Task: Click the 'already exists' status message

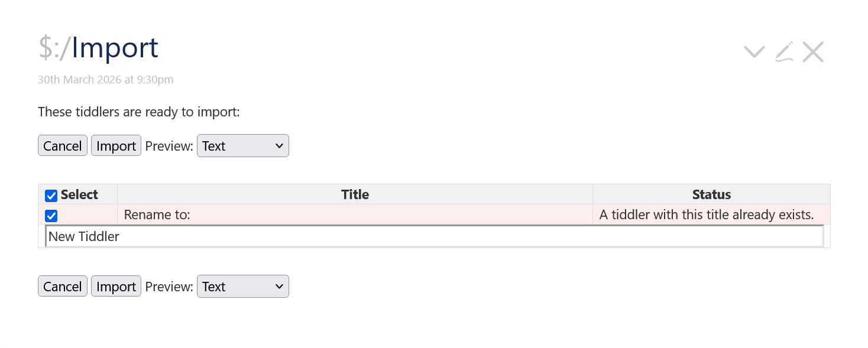Action: (x=707, y=214)
